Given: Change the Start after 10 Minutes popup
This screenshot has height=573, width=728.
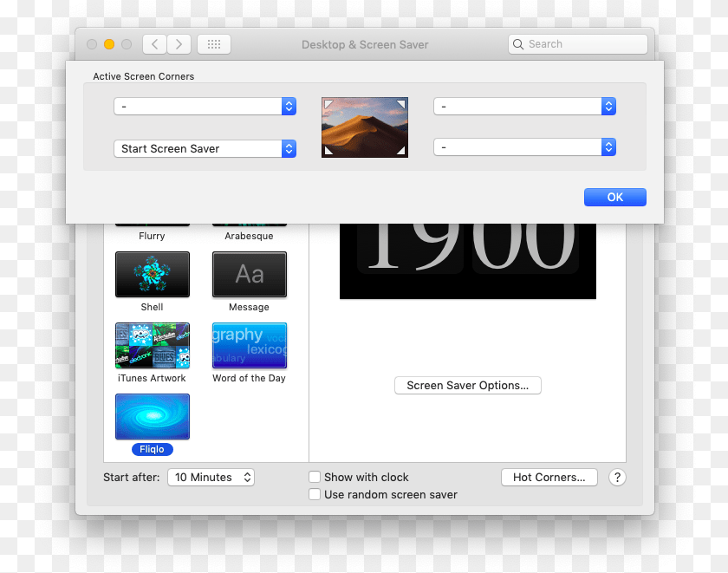Looking at the screenshot, I should pos(211,478).
